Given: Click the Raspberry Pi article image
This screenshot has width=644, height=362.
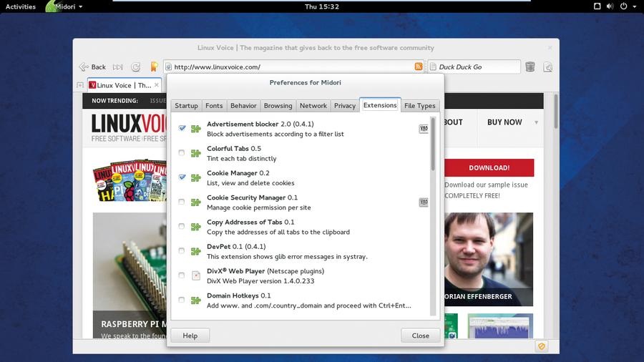Looking at the screenshot, I should click(x=130, y=275).
